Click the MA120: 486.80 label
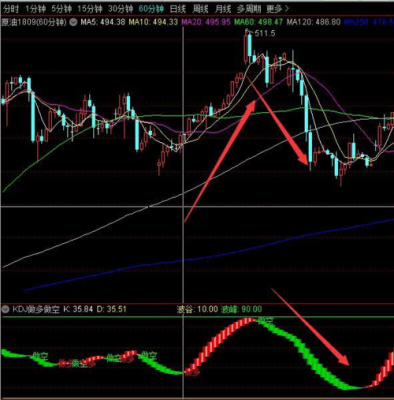 click(314, 22)
